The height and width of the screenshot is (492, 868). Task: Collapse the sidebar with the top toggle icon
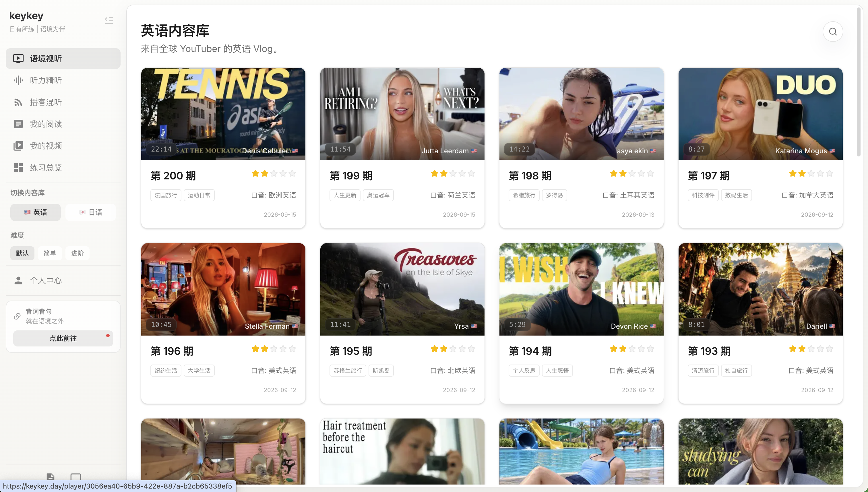109,20
